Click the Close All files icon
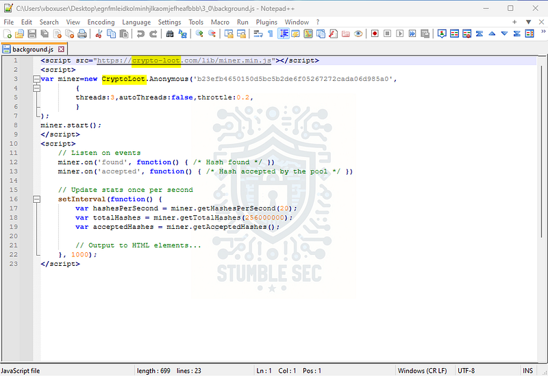The width and height of the screenshot is (548, 392). pos(70,34)
